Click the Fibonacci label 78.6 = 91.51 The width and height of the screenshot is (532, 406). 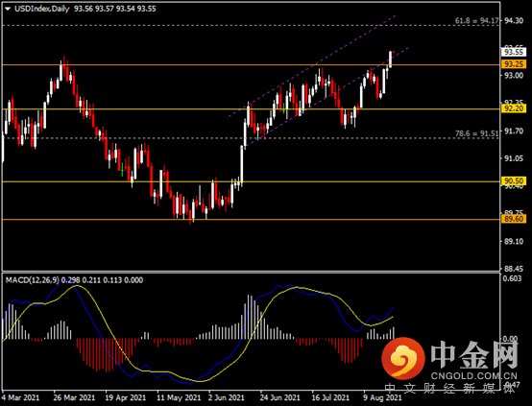tap(476, 133)
